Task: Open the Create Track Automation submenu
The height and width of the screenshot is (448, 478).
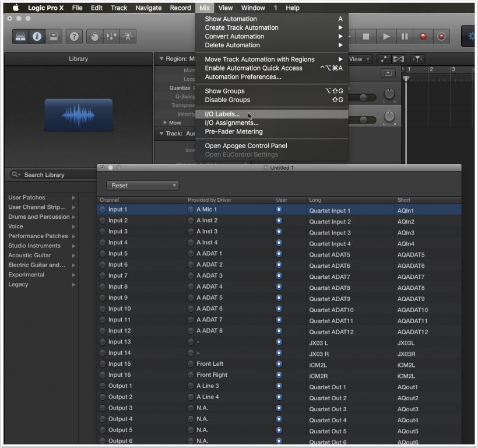Action: [272, 27]
